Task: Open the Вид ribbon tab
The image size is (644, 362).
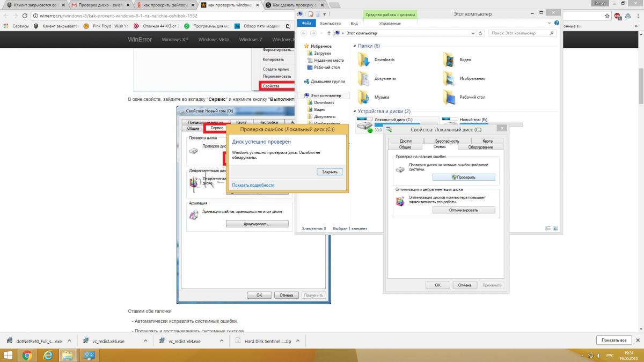Action: tap(354, 24)
